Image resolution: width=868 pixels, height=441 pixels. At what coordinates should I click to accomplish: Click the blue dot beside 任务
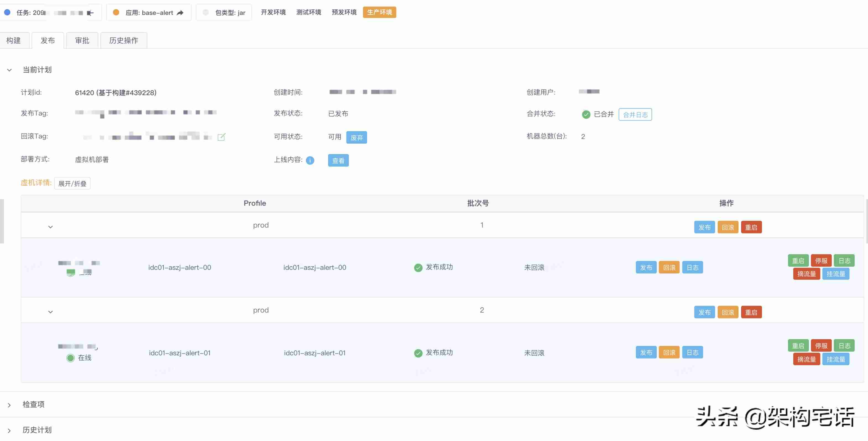click(x=7, y=12)
